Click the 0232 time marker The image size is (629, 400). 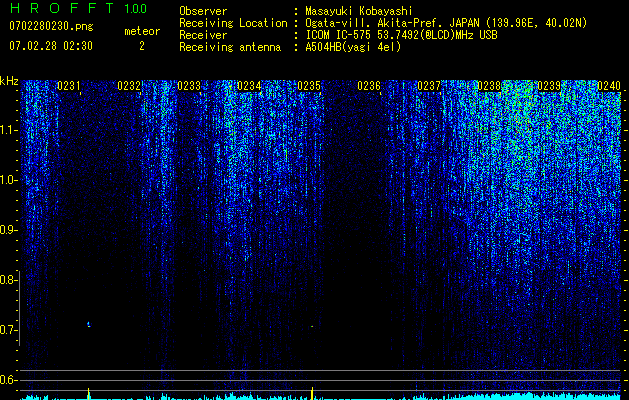coord(129,86)
